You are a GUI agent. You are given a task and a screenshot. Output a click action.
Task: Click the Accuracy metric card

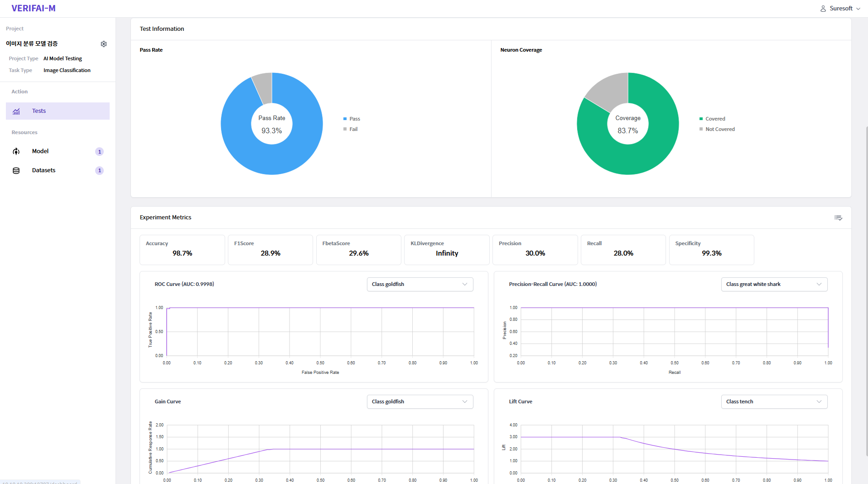182,250
